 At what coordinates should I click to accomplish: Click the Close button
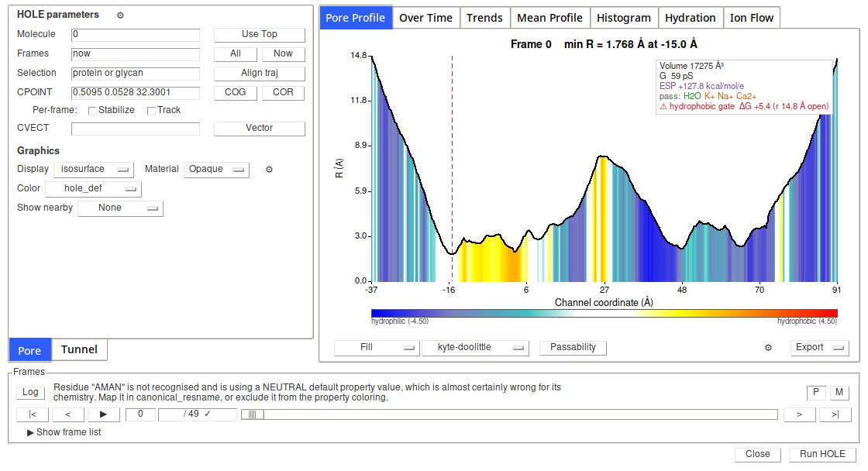(x=757, y=455)
